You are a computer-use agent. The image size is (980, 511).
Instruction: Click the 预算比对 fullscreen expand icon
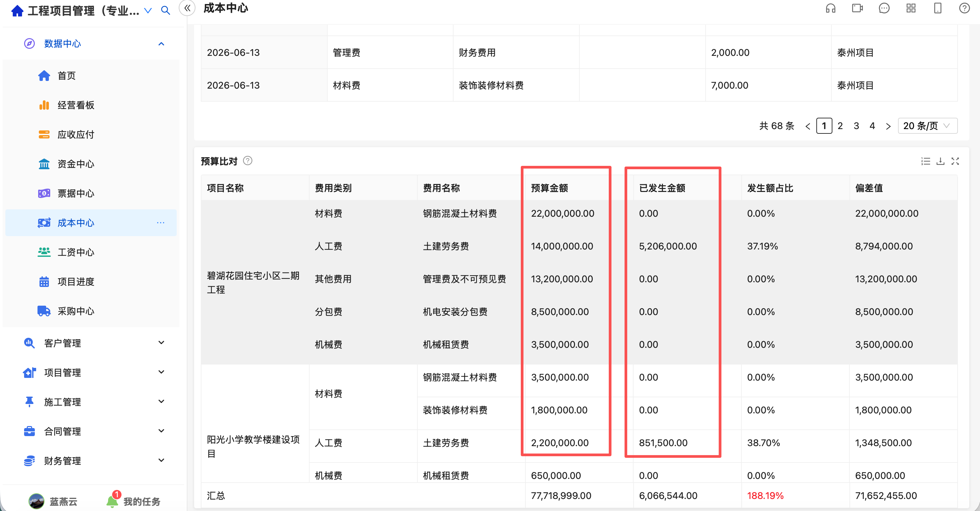(955, 161)
